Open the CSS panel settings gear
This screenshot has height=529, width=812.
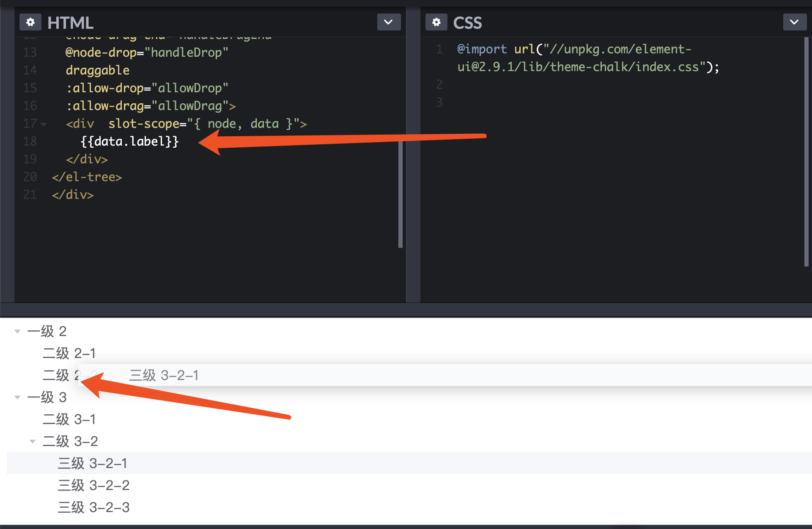(436, 22)
